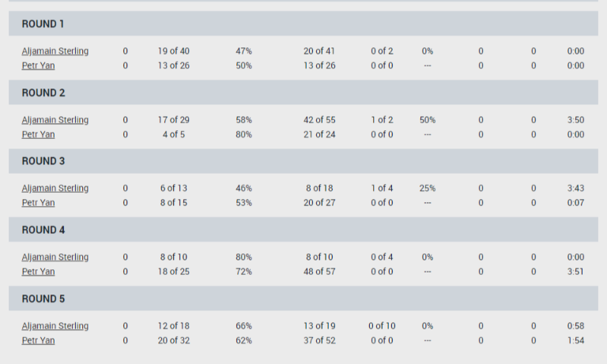This screenshot has height=364, width=607.
Task: Select the "0 of 10" cell in Round 5
Action: tap(382, 326)
